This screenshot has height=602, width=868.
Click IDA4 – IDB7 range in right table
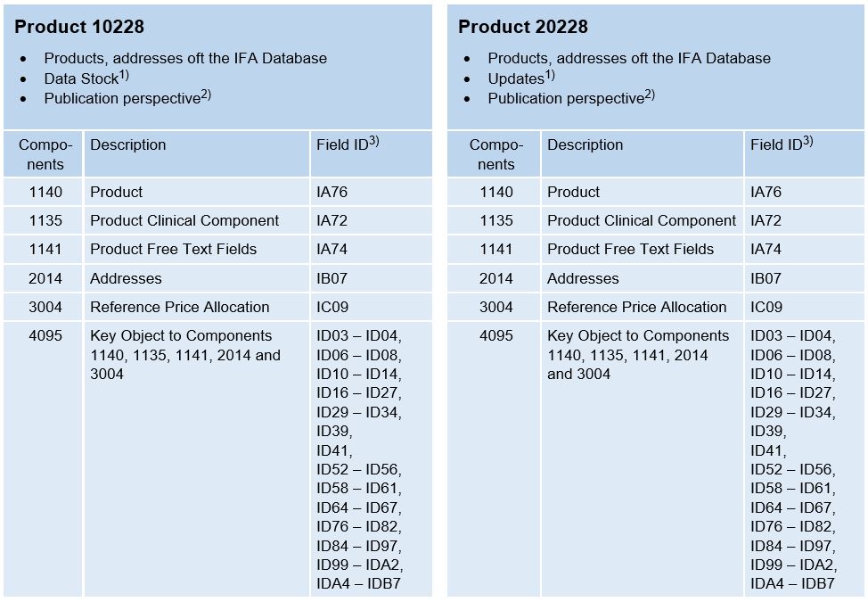792,584
